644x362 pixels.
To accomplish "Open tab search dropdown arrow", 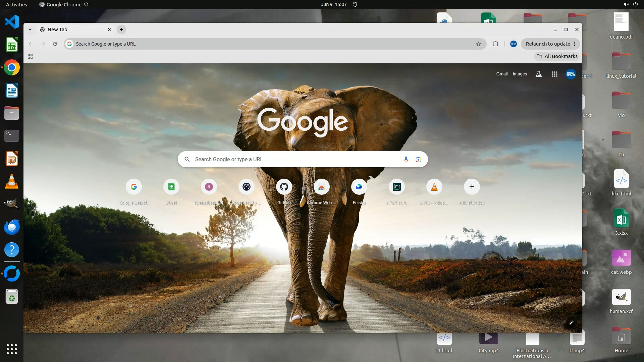I will 30,29.
